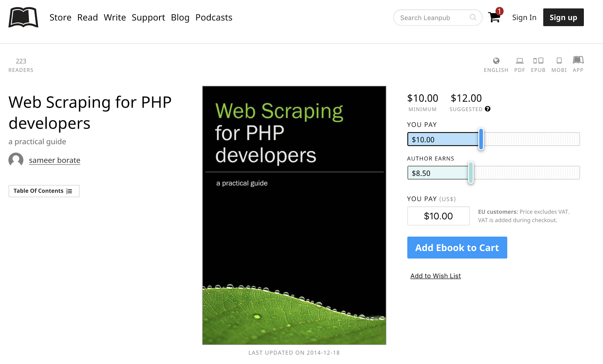Click Add Ebook to Cart
Image resolution: width=603 pixels, height=364 pixels.
click(x=457, y=248)
